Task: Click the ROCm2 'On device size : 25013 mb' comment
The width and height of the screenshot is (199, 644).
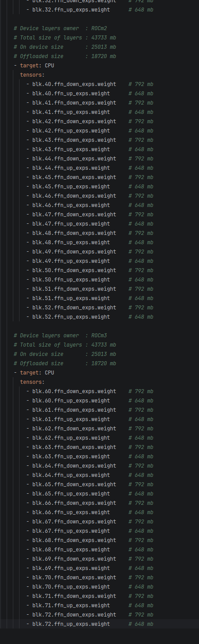Action: [65, 47]
